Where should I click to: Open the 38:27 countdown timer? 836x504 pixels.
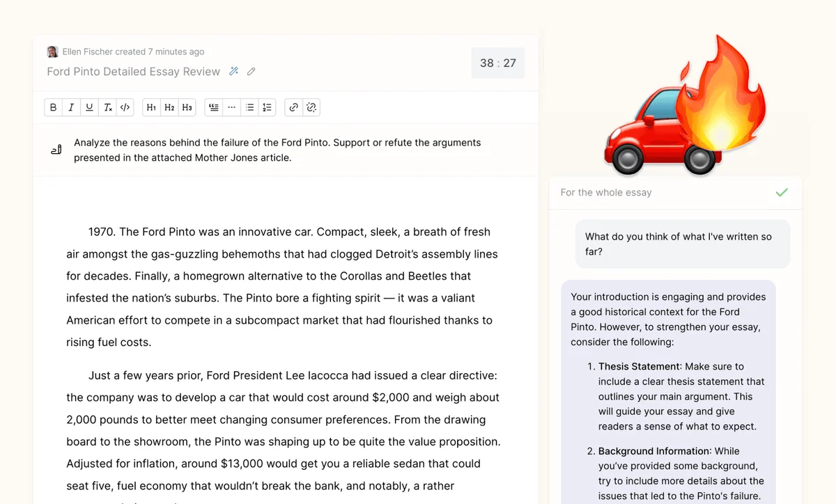pos(497,63)
